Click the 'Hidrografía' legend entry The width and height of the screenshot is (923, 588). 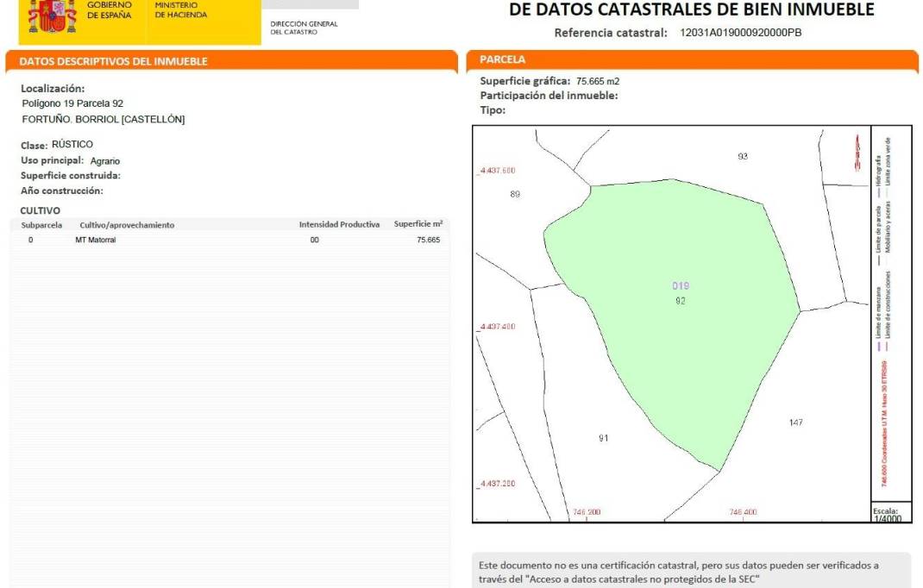[x=877, y=177]
